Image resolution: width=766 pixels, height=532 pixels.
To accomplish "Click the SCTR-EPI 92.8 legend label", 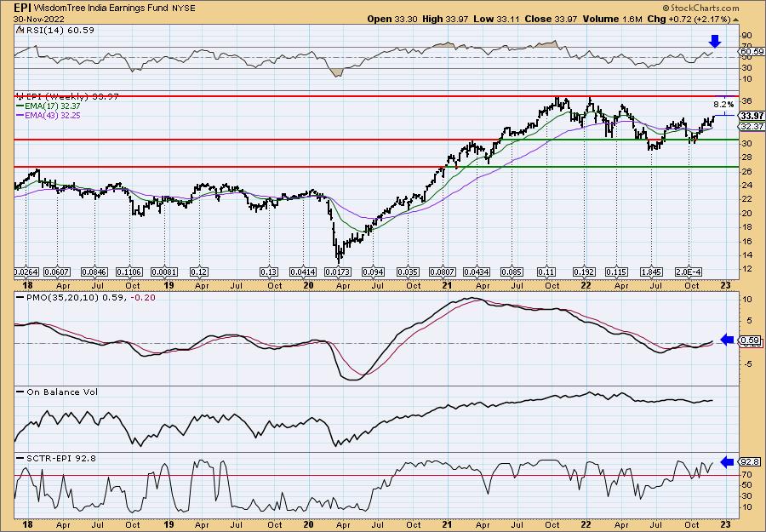I will point(60,458).
